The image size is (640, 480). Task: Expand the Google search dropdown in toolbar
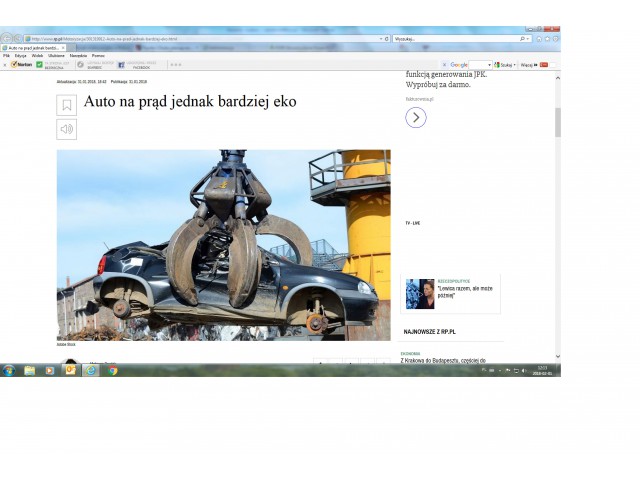pyautogui.click(x=489, y=64)
